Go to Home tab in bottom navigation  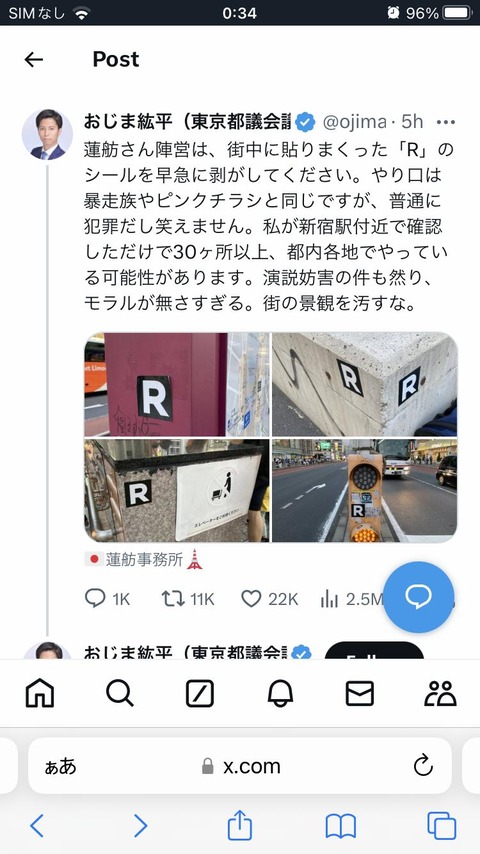(40, 694)
